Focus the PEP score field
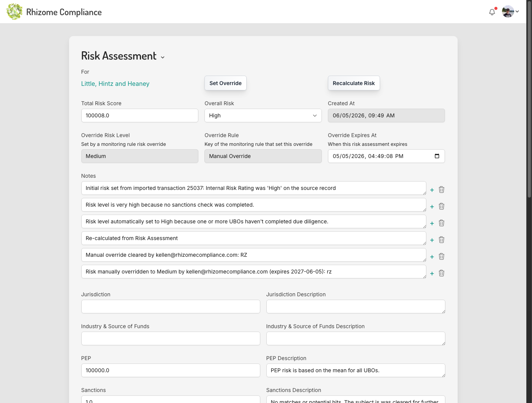Screen dimensions: 532x403 point(171,370)
